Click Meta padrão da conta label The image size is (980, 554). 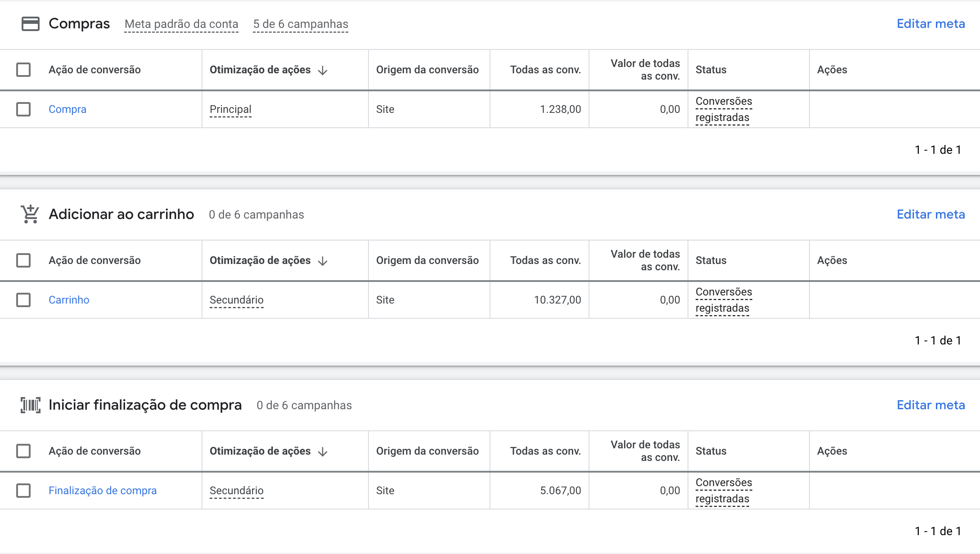point(181,24)
